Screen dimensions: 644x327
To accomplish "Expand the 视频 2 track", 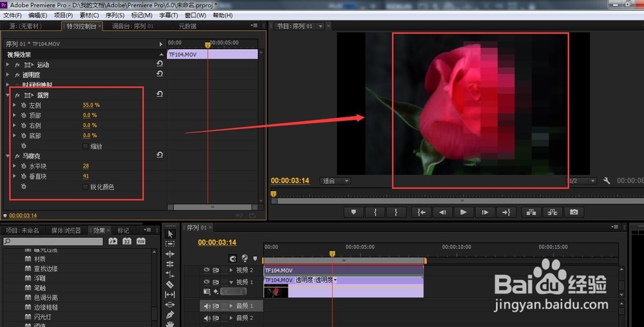I will click(231, 270).
